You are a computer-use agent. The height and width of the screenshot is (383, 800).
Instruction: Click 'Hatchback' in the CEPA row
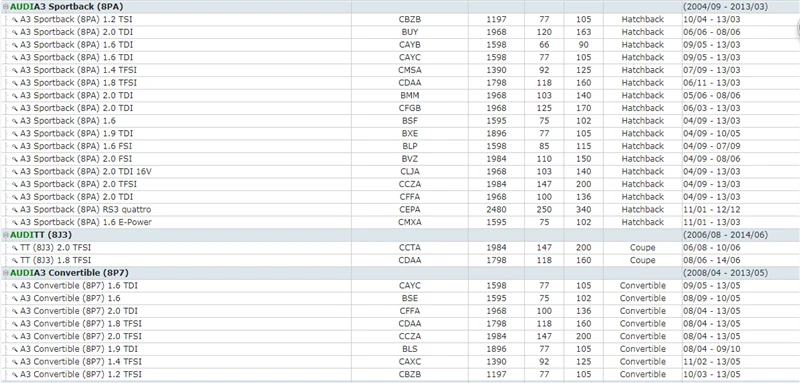pyautogui.click(x=642, y=210)
